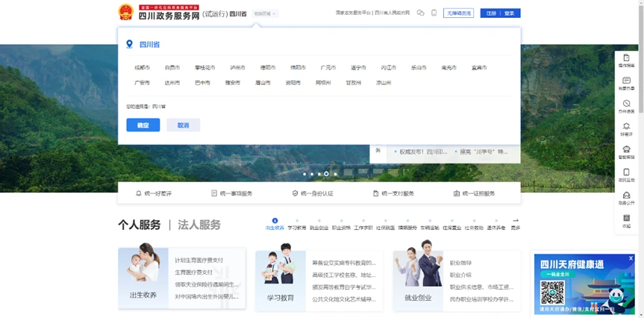The height and width of the screenshot is (318, 644).
Task: Select 成都市 from the city list
Action: click(142, 67)
